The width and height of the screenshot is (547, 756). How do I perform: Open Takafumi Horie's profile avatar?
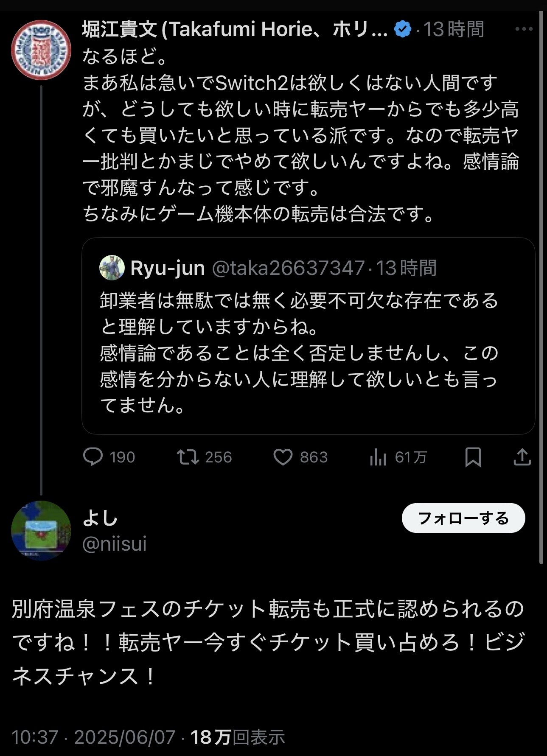click(x=41, y=50)
